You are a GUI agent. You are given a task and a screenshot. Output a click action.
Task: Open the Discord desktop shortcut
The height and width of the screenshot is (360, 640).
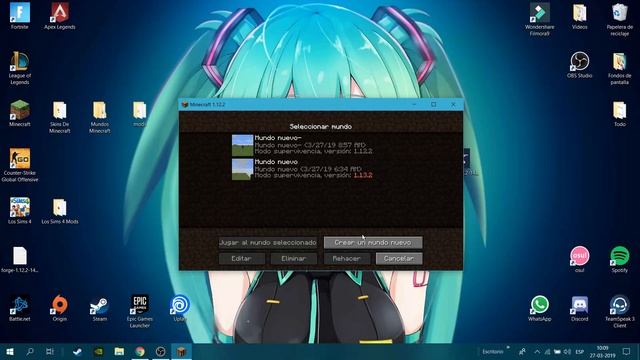point(580,308)
